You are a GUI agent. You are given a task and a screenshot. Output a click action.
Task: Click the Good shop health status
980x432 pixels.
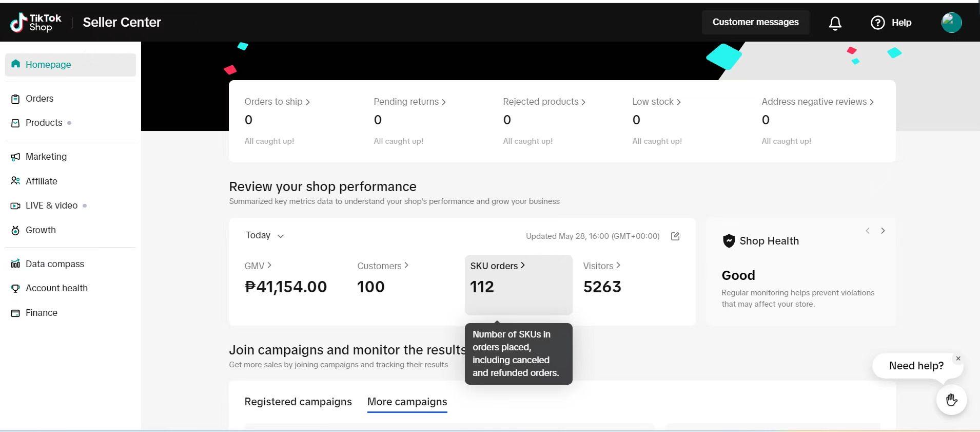pos(738,275)
